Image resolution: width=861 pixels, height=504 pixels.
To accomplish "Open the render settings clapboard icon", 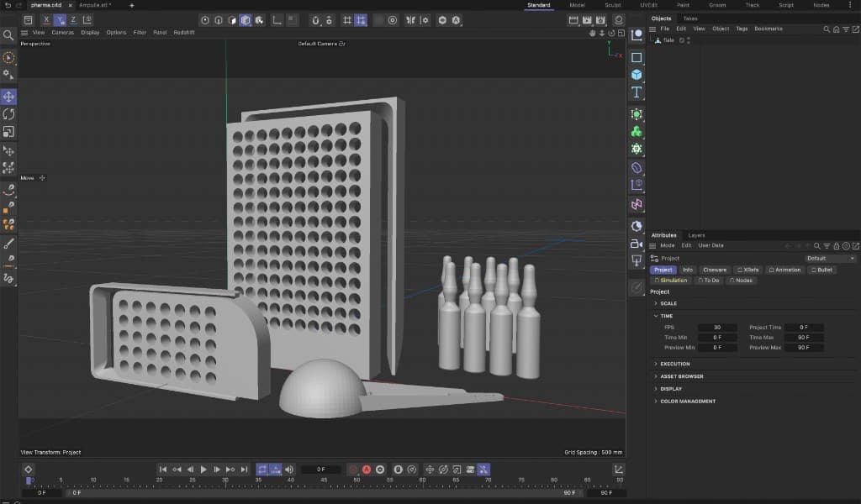I will (600, 20).
